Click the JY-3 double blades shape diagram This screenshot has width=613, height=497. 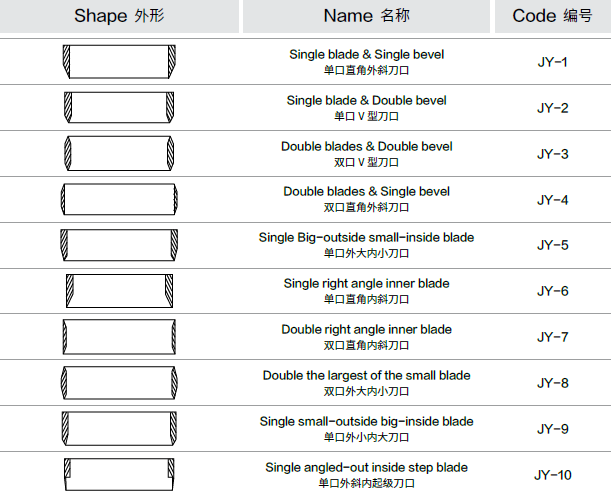pos(119,153)
